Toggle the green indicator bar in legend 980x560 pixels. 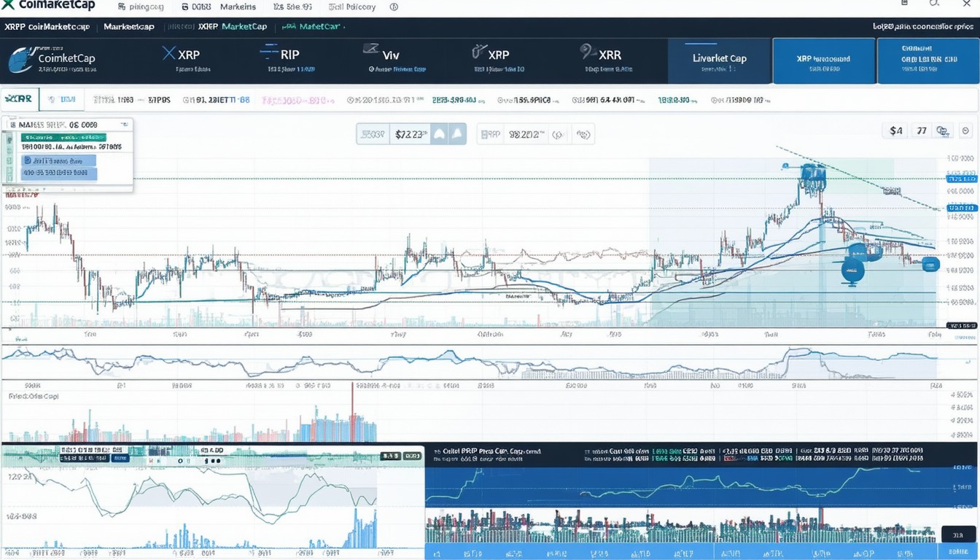click(63, 137)
